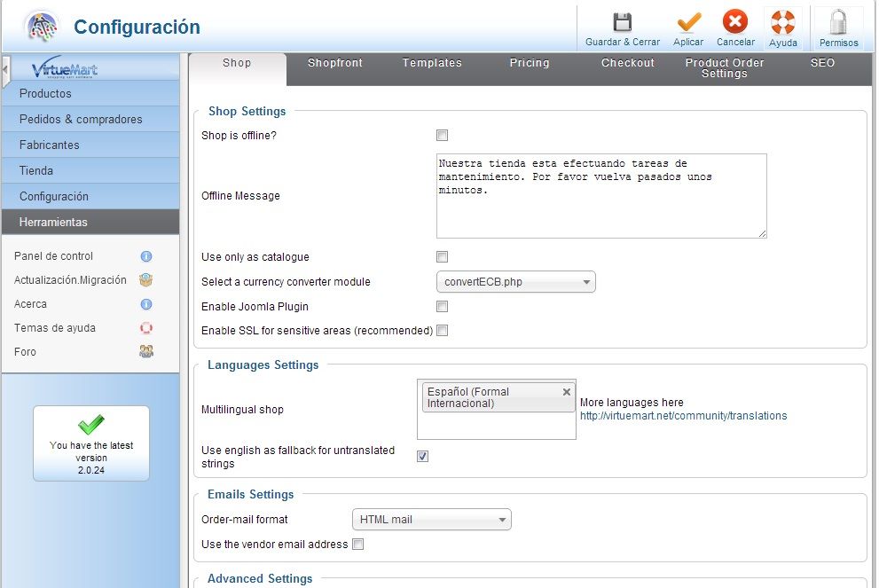Select the Herramientas sidebar menu

pos(90,222)
